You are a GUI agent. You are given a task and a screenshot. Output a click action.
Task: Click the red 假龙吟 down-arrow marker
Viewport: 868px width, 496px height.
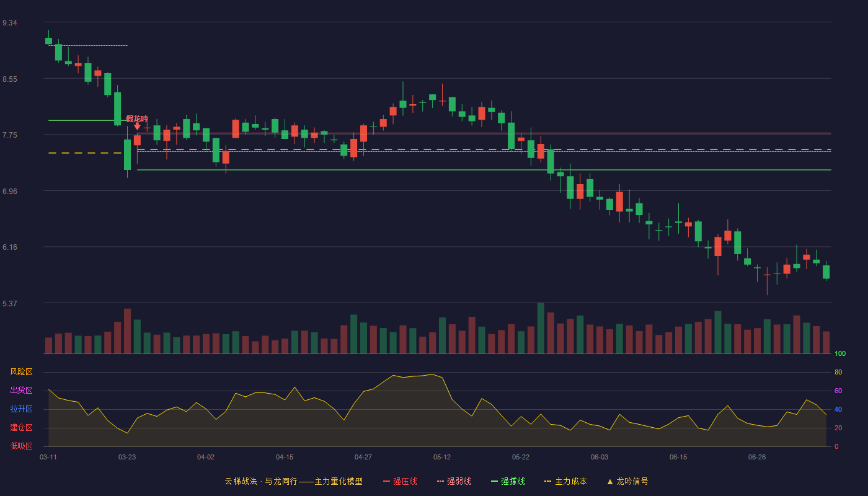137,126
